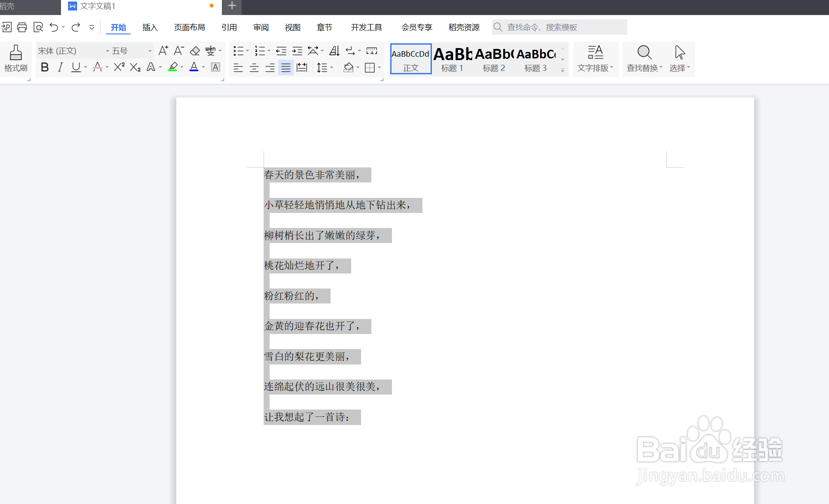Click the Undo arrow icon
This screenshot has height=504, width=829.
pyautogui.click(x=54, y=27)
